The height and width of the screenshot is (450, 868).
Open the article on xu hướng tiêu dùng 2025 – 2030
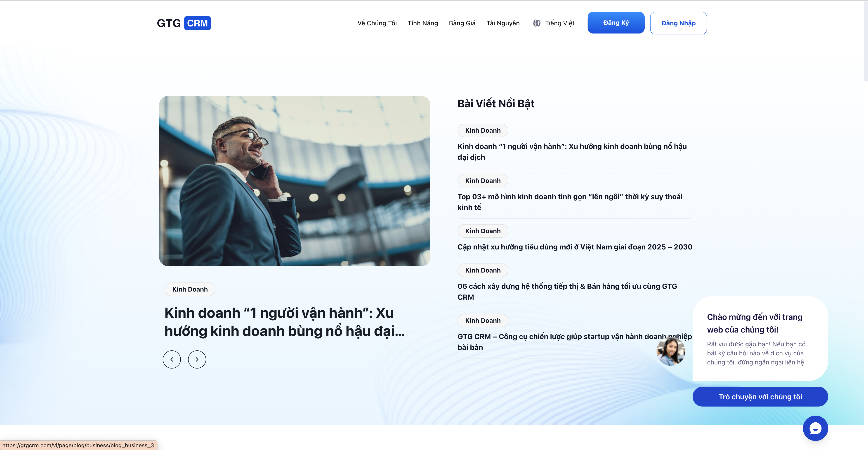pyautogui.click(x=575, y=247)
